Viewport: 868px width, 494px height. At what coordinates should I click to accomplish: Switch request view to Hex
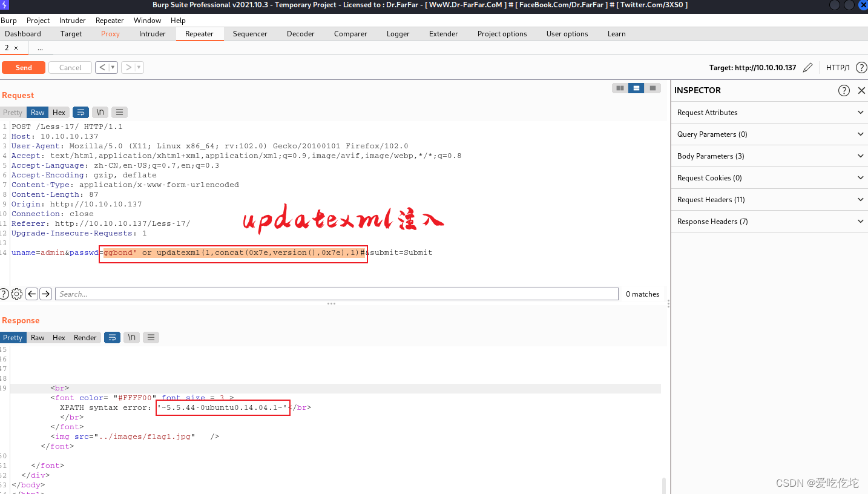click(59, 112)
